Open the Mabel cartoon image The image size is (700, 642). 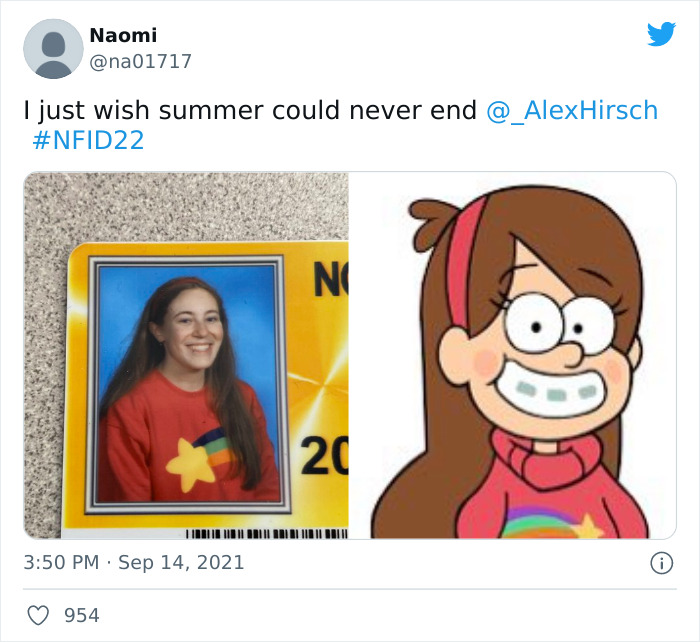tap(512, 355)
